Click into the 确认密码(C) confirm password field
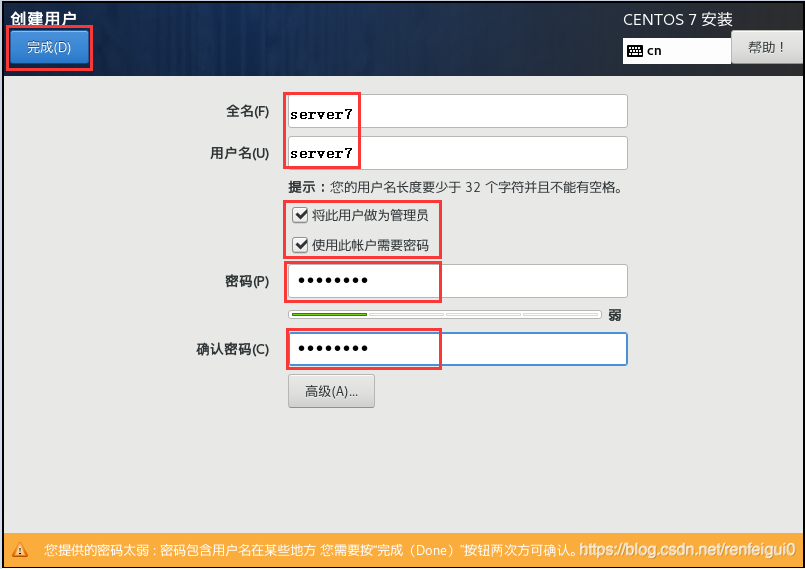805x569 pixels. point(457,349)
